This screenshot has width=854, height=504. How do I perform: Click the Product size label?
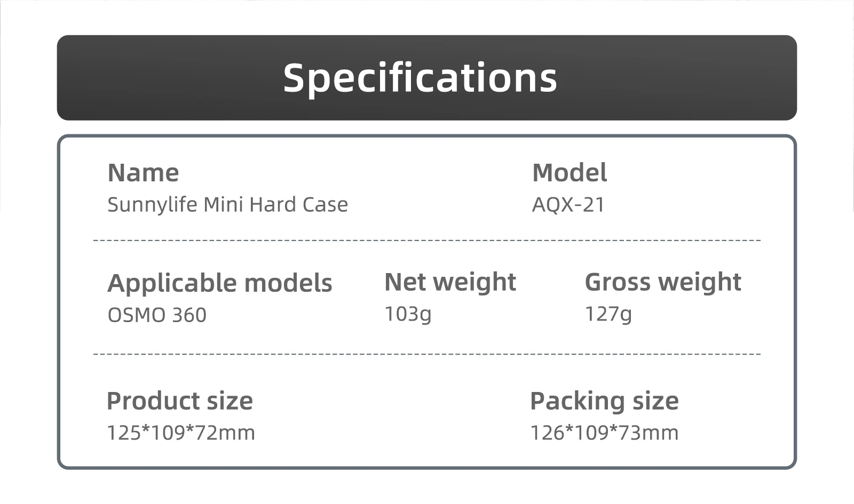(180, 401)
